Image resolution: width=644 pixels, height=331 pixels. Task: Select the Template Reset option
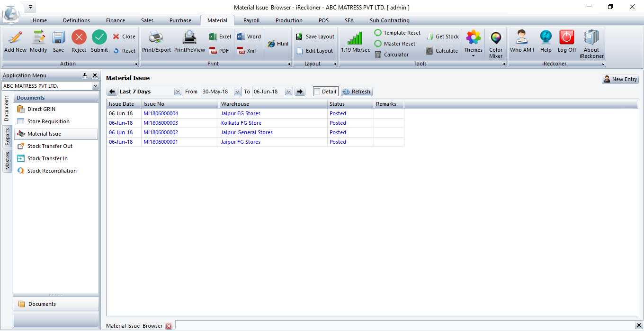397,33
